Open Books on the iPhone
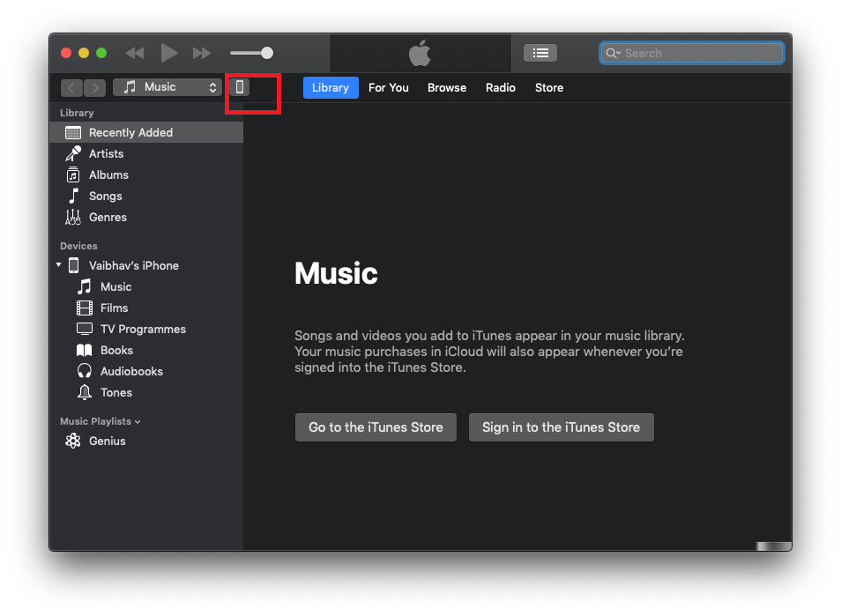The image size is (841, 616). click(116, 350)
